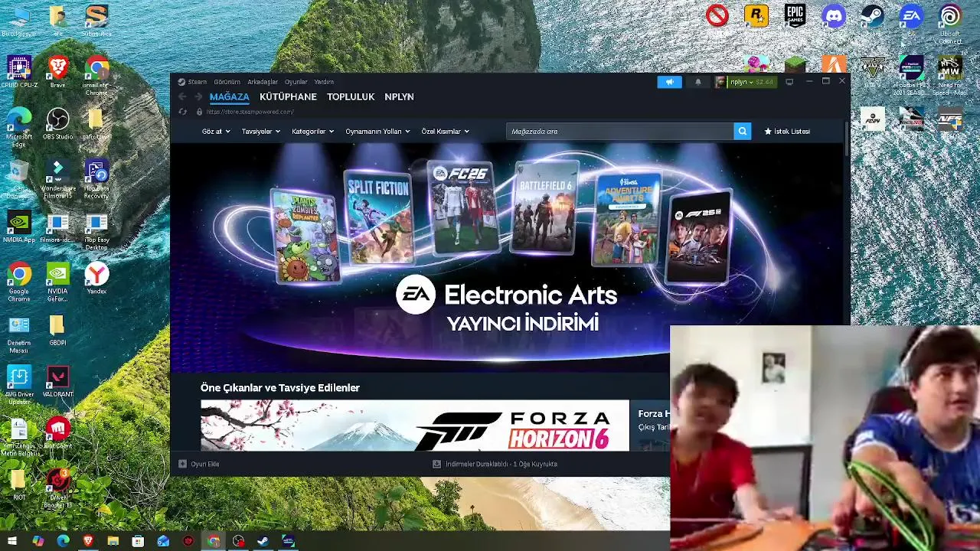Image resolution: width=980 pixels, height=551 pixels.
Task: Click the Oyun Ekle button
Action: (199, 464)
